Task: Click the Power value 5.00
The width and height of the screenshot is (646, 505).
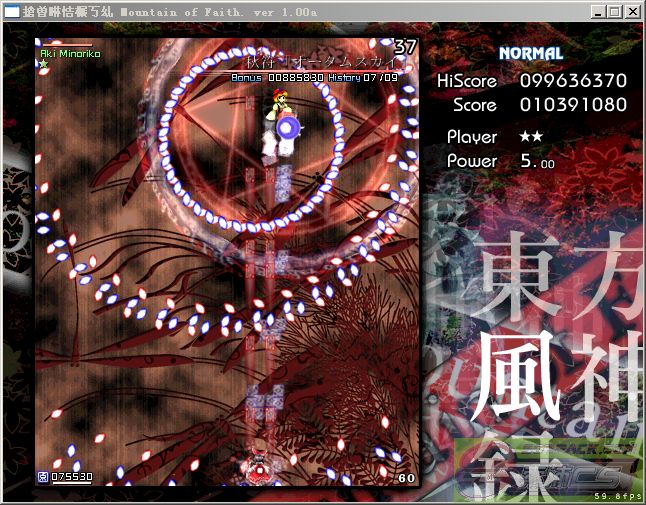Action: 537,161
